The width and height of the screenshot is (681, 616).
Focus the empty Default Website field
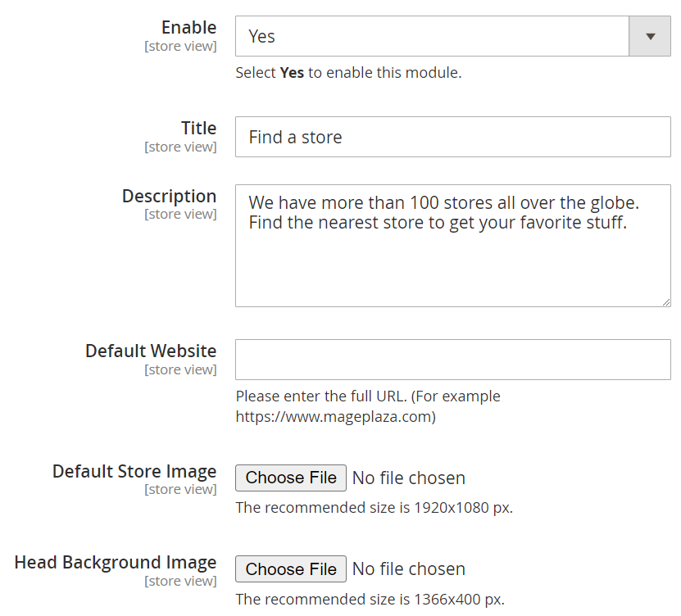click(x=452, y=360)
